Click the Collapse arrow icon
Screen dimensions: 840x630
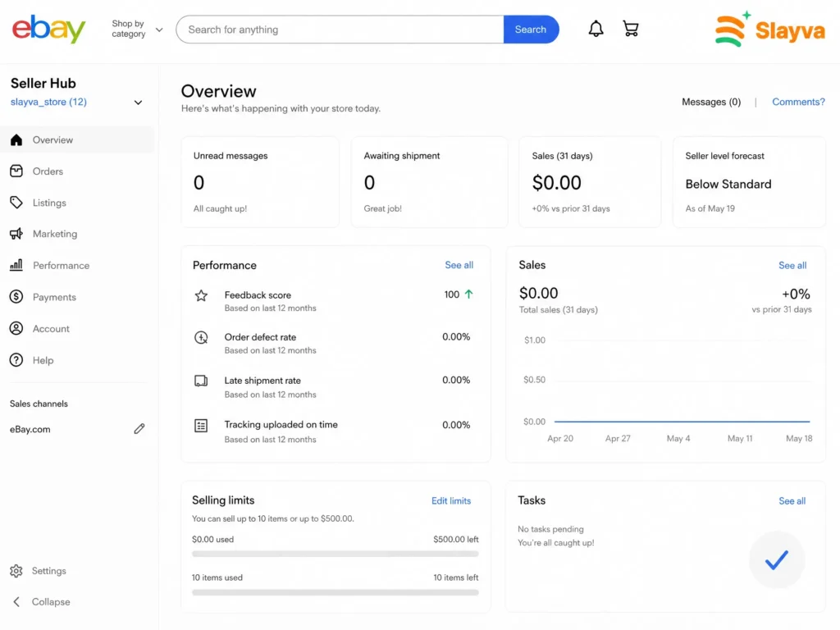tap(16, 602)
